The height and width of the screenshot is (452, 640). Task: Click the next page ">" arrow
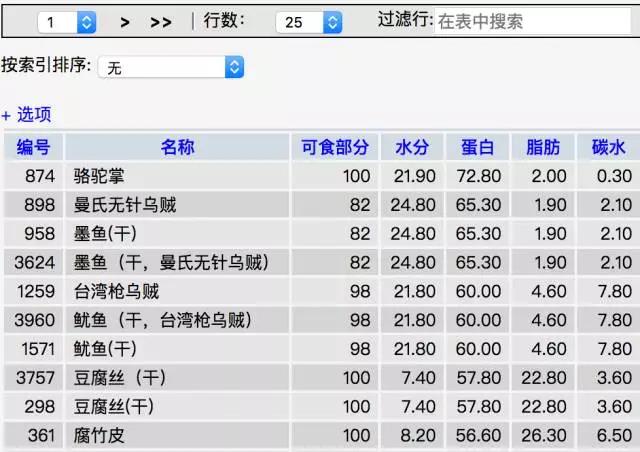click(x=125, y=21)
